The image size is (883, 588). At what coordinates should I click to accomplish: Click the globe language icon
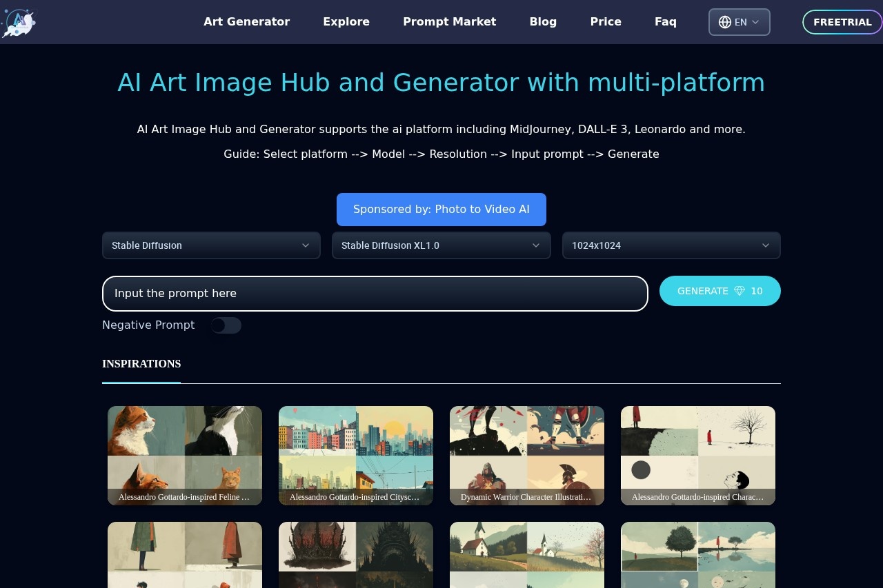[724, 22]
